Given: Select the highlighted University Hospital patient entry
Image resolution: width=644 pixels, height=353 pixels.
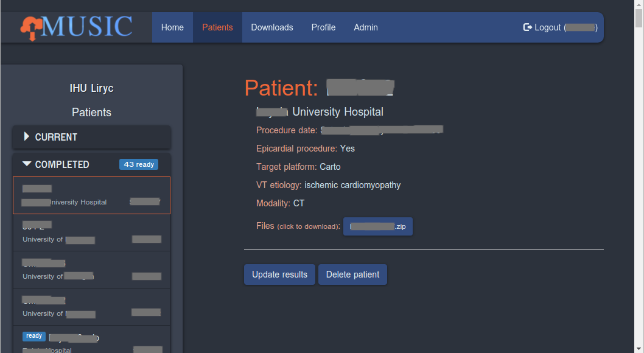Looking at the screenshot, I should coord(91,195).
